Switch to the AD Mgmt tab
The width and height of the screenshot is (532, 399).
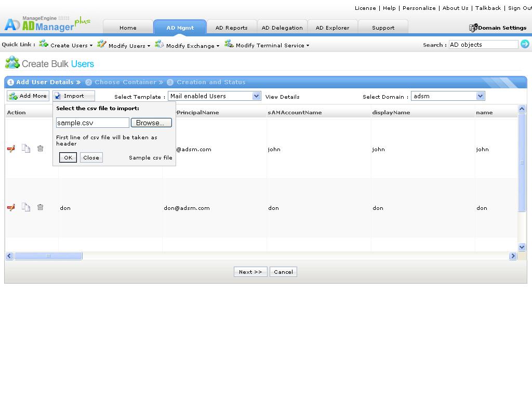(x=180, y=27)
